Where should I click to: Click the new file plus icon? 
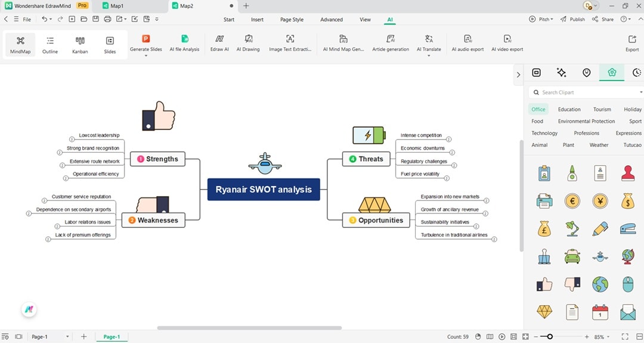tap(72, 19)
